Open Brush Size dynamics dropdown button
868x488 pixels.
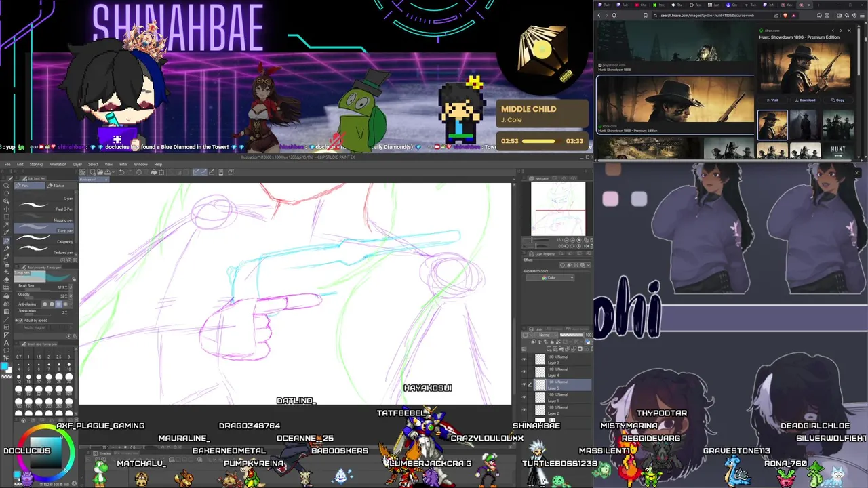71,287
